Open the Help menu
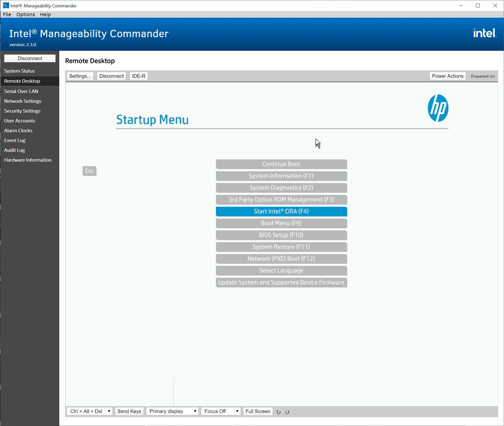504x426 pixels. click(x=45, y=14)
